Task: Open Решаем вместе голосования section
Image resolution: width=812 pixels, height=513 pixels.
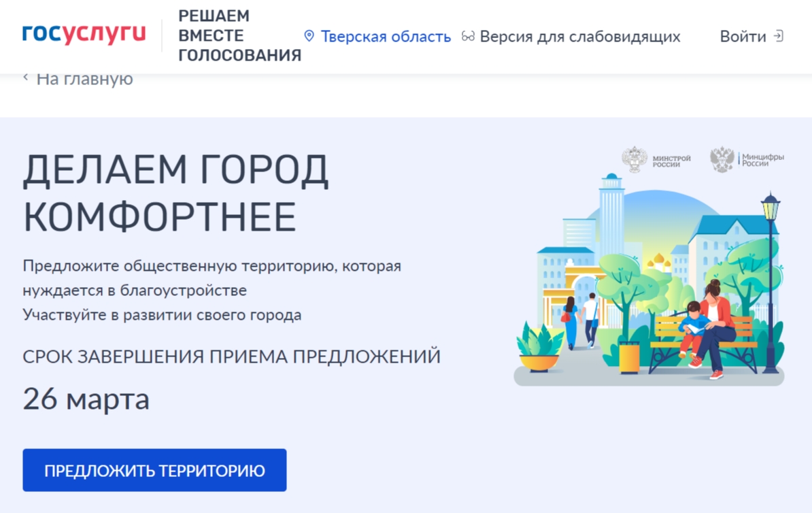Action: (239, 36)
